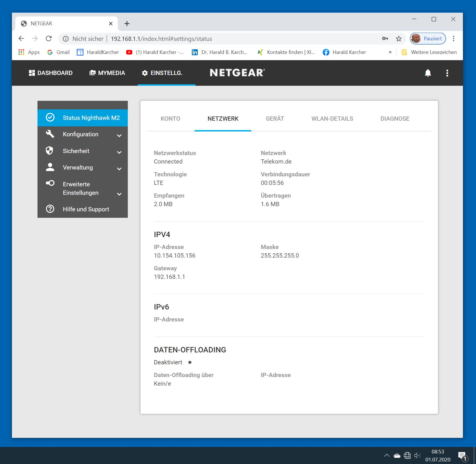
Task: Reload the router page
Action: point(49,39)
